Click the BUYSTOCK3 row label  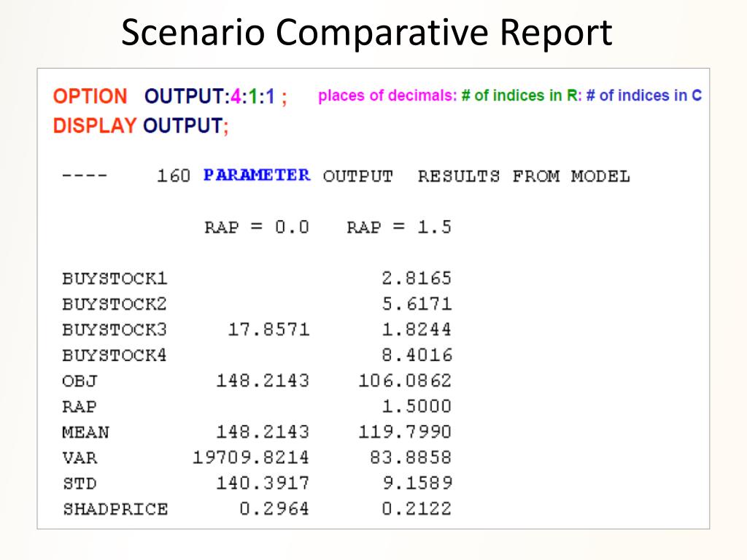115,330
